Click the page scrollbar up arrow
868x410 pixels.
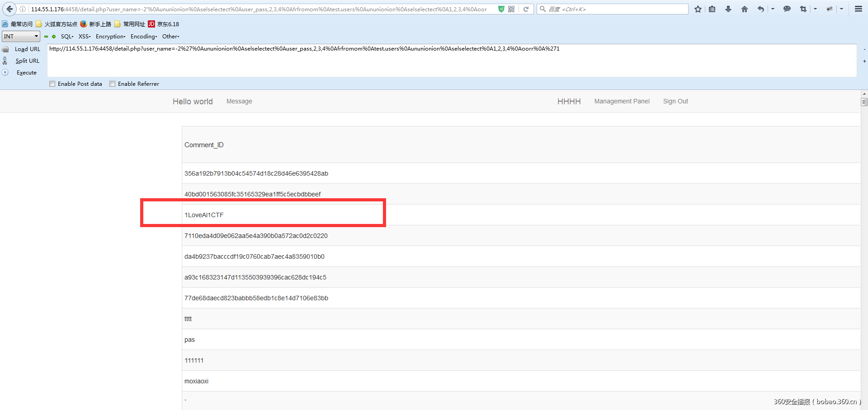pyautogui.click(x=864, y=94)
